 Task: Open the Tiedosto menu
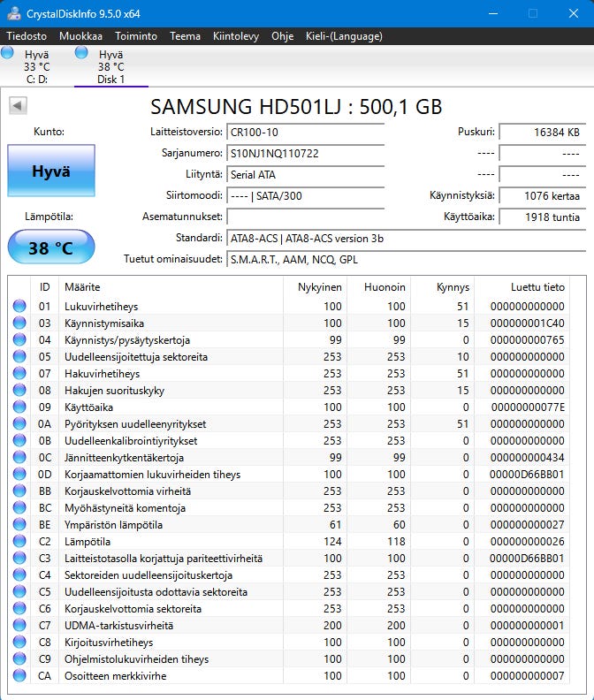coord(27,36)
